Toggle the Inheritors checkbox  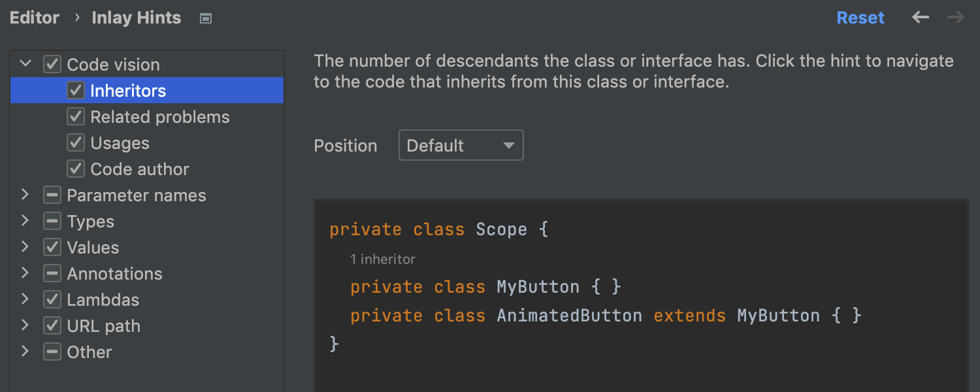click(x=76, y=91)
